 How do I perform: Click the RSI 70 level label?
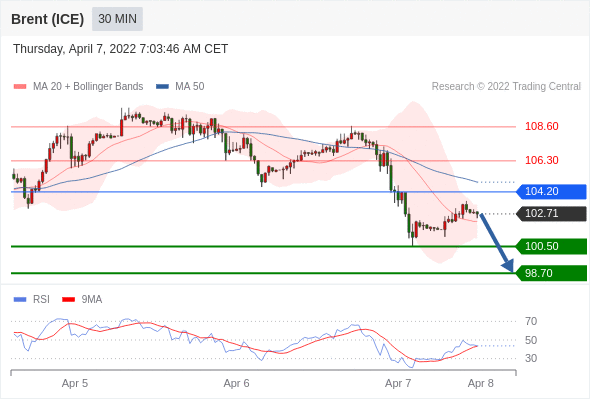[531, 321]
